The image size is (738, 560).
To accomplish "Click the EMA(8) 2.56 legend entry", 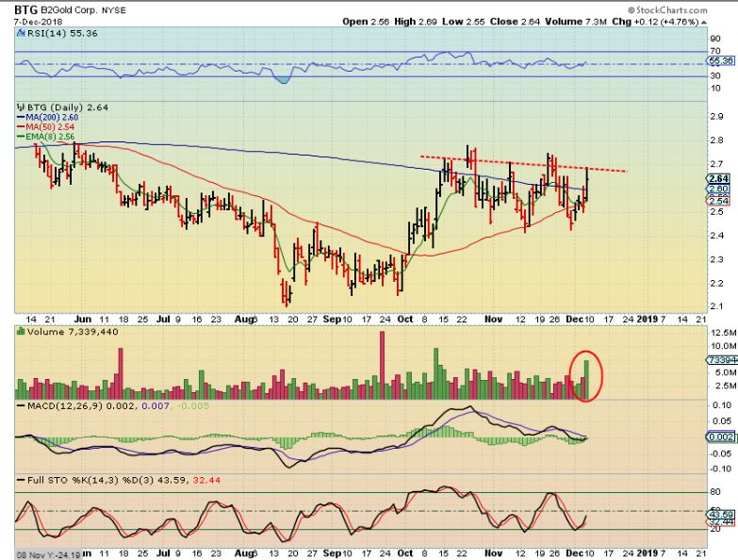I will click(45, 137).
